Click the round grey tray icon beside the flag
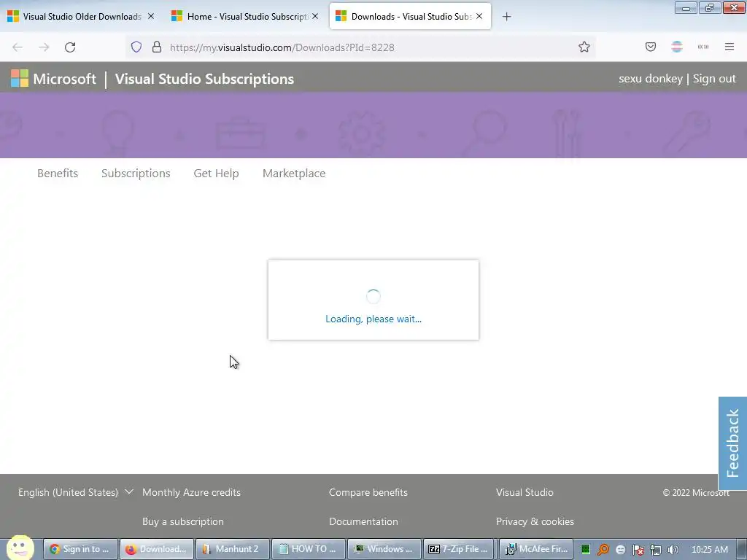747x560 pixels. (620, 550)
